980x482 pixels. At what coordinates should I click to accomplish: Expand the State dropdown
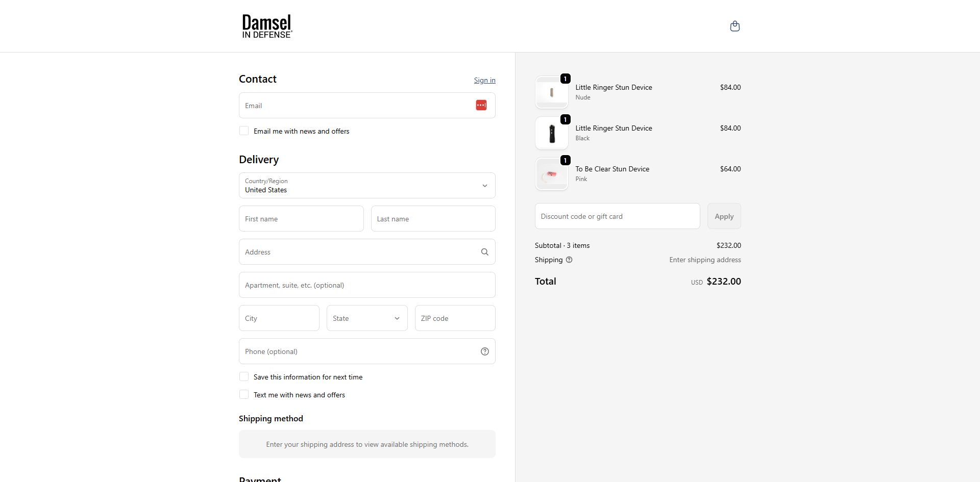(366, 318)
